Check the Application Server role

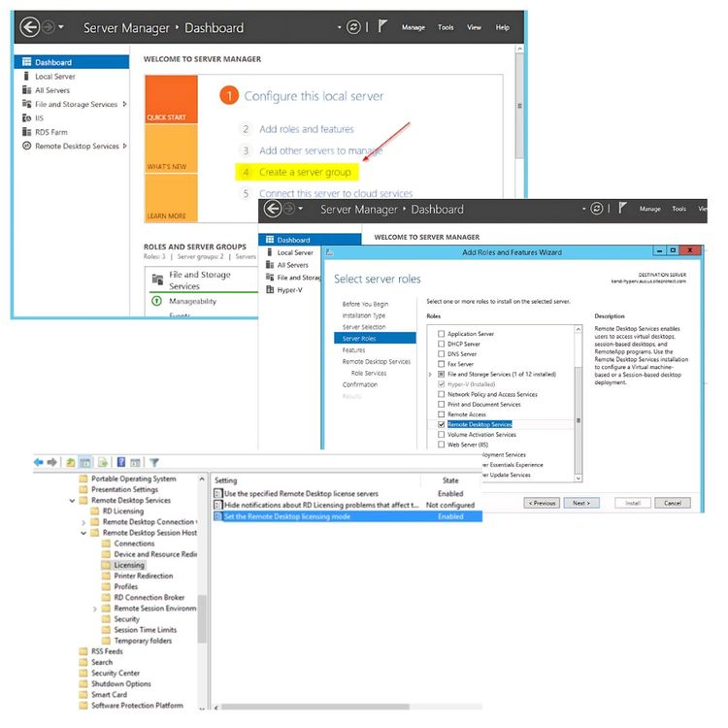click(x=442, y=334)
